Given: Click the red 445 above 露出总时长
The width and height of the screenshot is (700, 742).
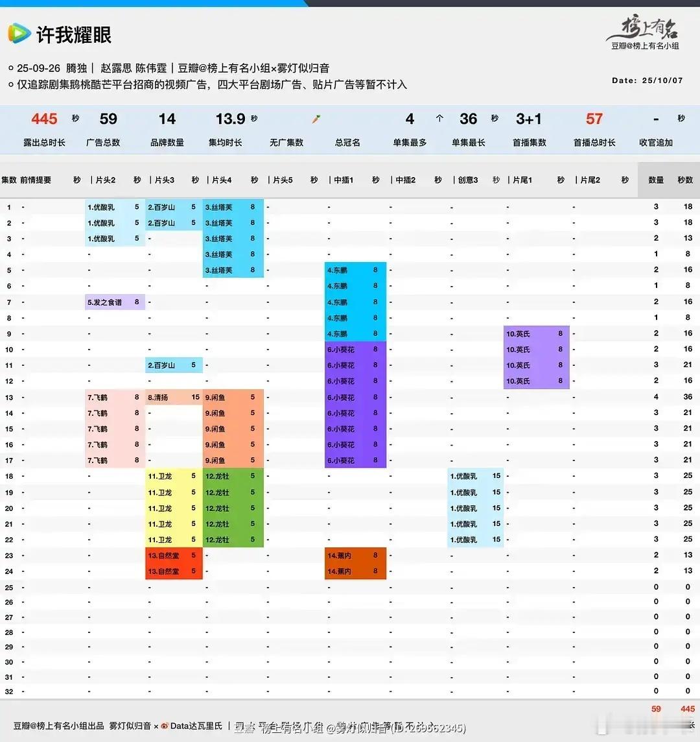Looking at the screenshot, I should click(44, 119).
